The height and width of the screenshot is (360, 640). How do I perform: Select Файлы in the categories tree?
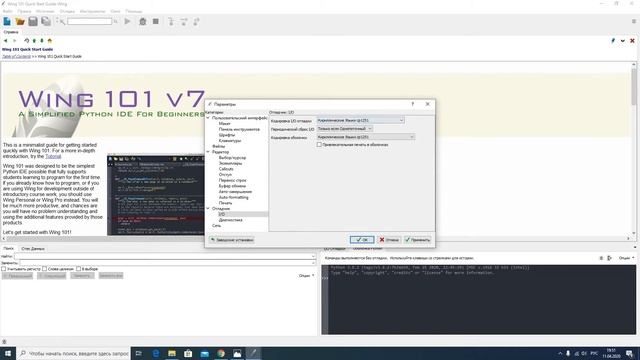[x=218, y=146]
